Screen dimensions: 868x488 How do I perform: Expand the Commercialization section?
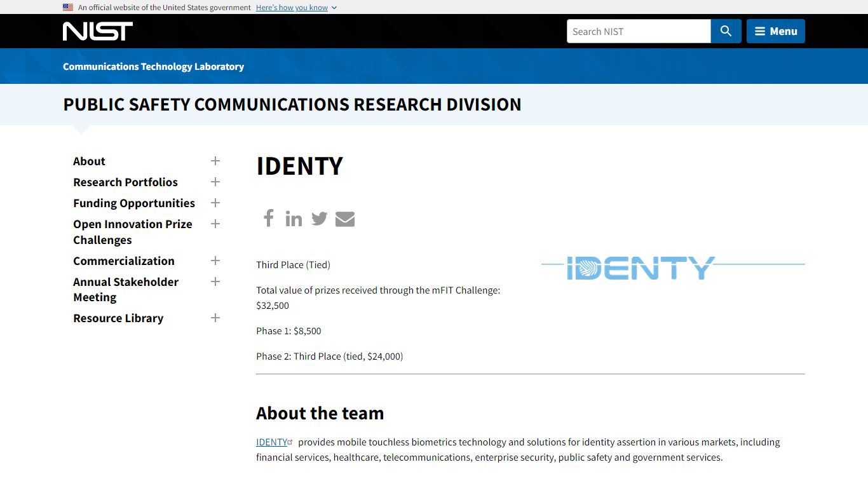point(215,261)
